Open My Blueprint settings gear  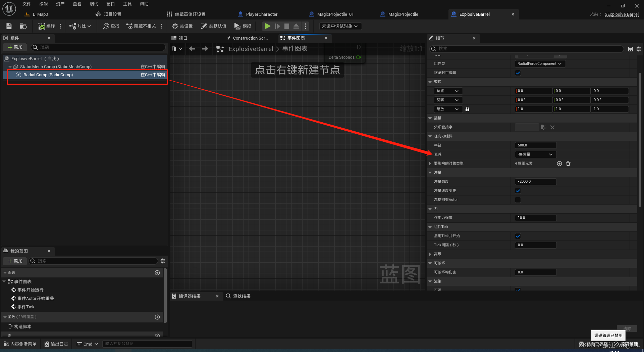coord(163,261)
